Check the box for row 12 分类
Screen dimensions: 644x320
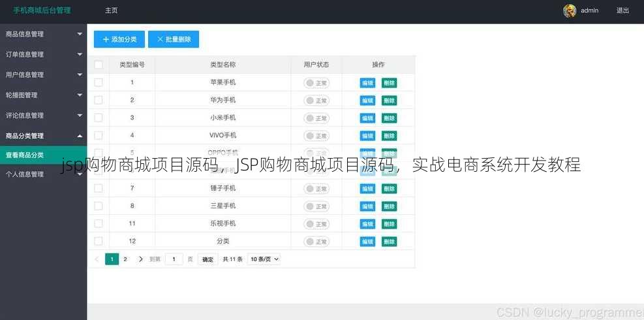pos(99,241)
